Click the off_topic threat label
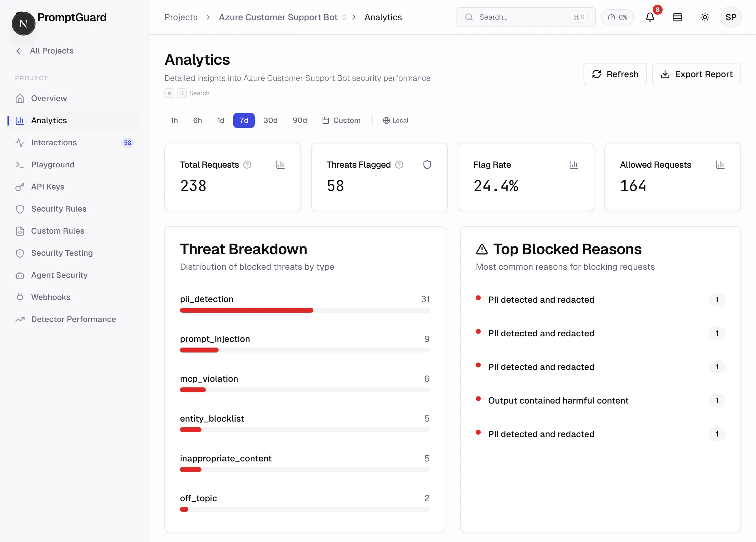 tap(198, 498)
